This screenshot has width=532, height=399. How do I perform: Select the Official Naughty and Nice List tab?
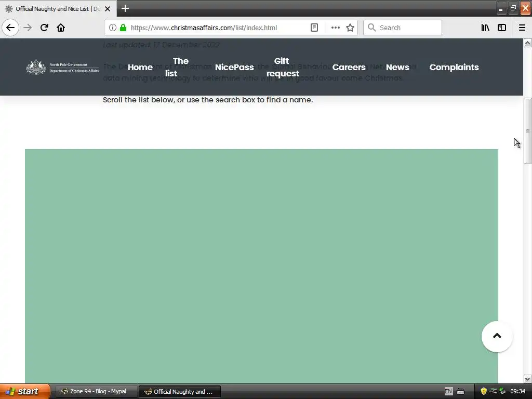point(58,9)
